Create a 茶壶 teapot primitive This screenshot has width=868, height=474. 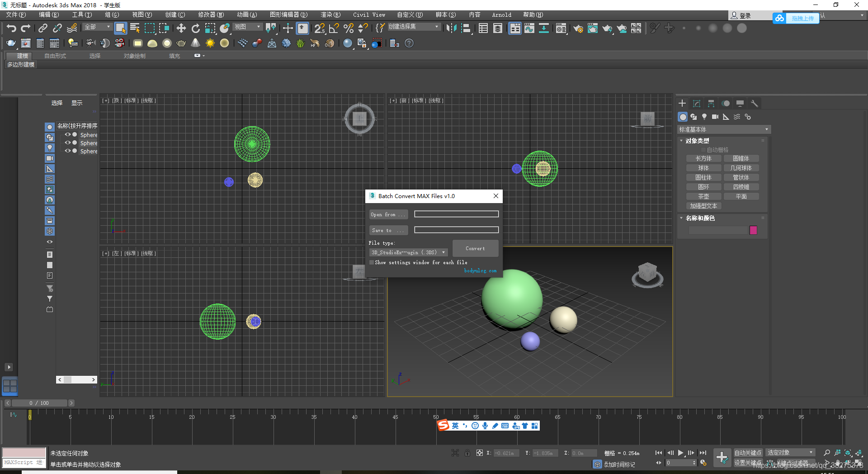703,197
